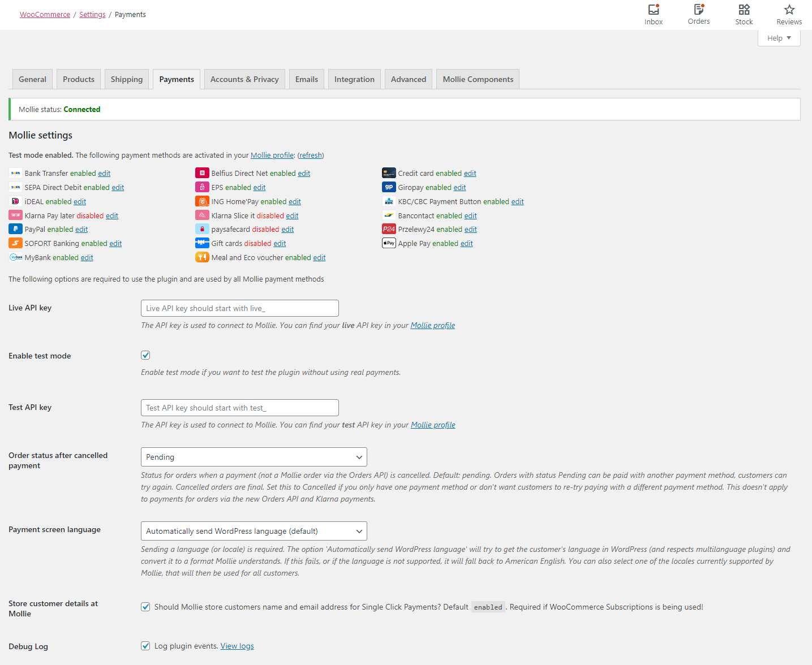The width and height of the screenshot is (812, 665).
Task: Edit the paysafecard payment method
Action: [x=287, y=229]
